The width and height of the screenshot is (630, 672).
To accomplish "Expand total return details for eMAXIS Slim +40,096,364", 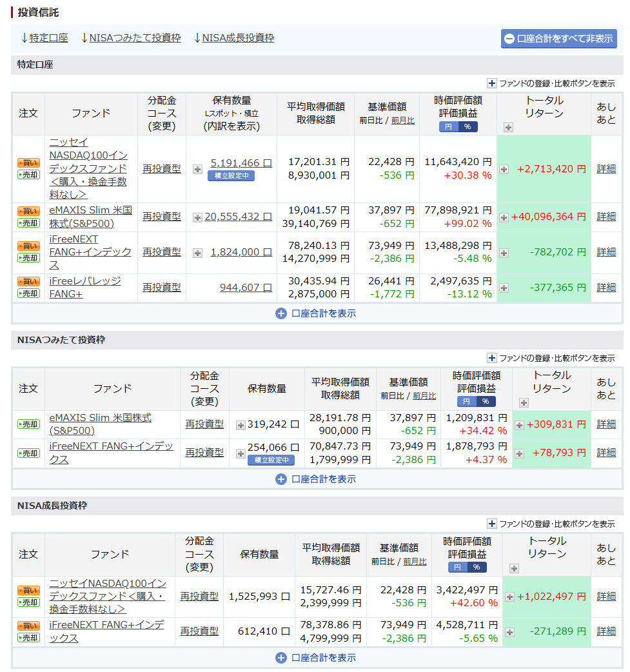I will 504,217.
